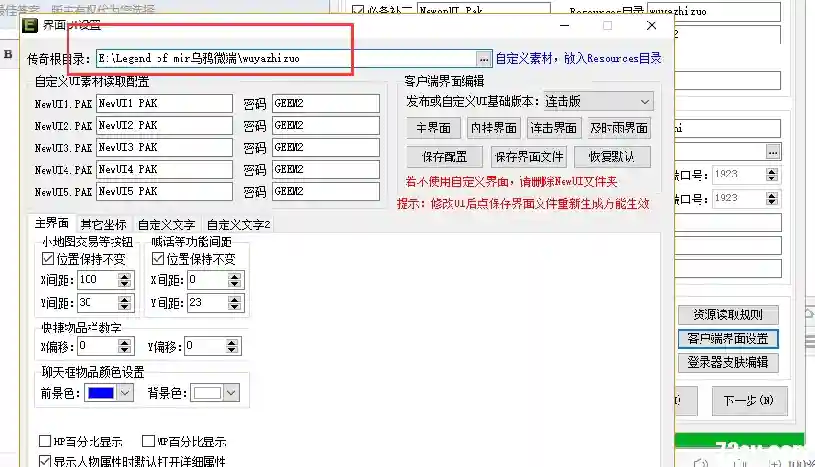Switch to the 自定义文字2 tab
This screenshot has height=467, width=815.
pyautogui.click(x=239, y=225)
